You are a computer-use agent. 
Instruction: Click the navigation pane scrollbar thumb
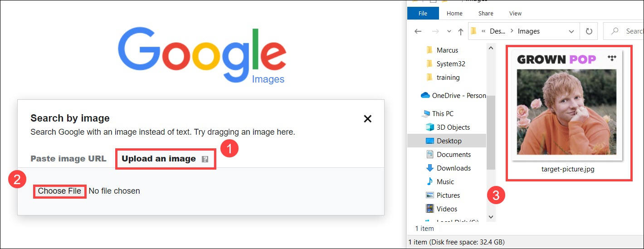tap(491, 132)
